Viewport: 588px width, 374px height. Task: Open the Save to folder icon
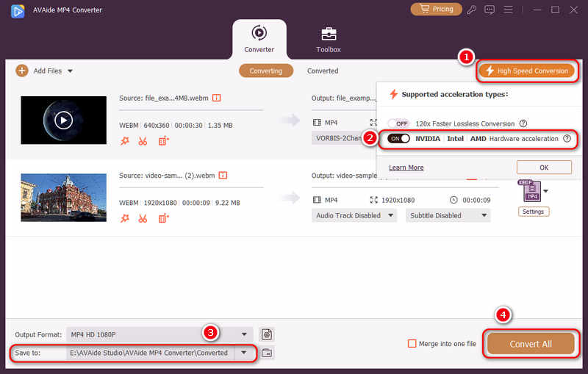pyautogui.click(x=267, y=353)
